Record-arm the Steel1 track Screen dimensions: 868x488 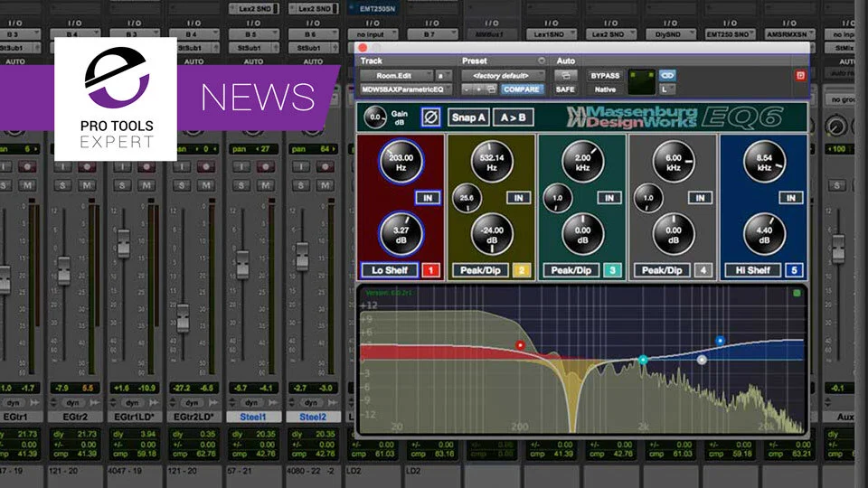265,166
